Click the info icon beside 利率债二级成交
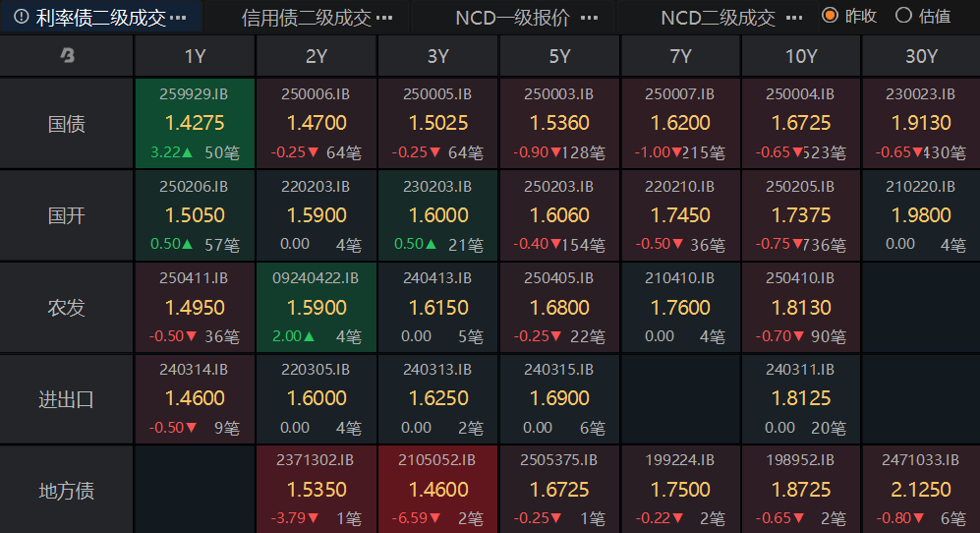The image size is (980, 533). (x=21, y=18)
